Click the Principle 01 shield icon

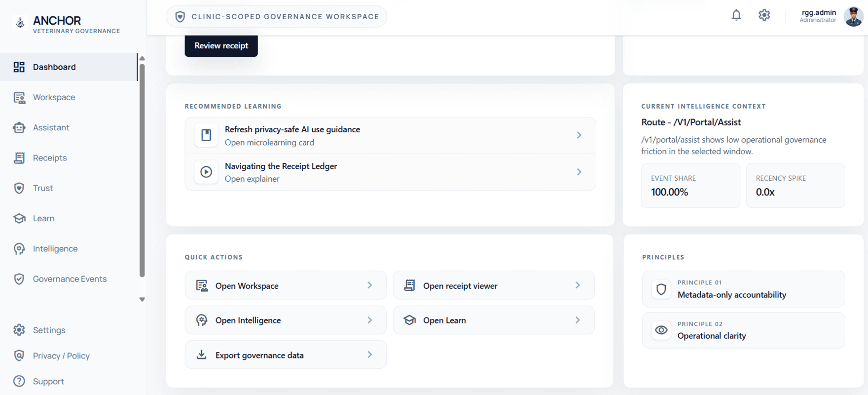click(661, 289)
